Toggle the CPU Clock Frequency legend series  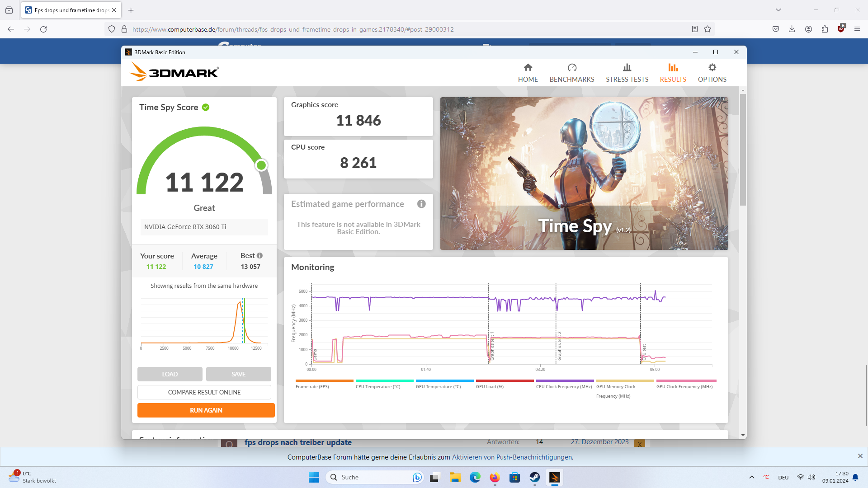point(564,387)
